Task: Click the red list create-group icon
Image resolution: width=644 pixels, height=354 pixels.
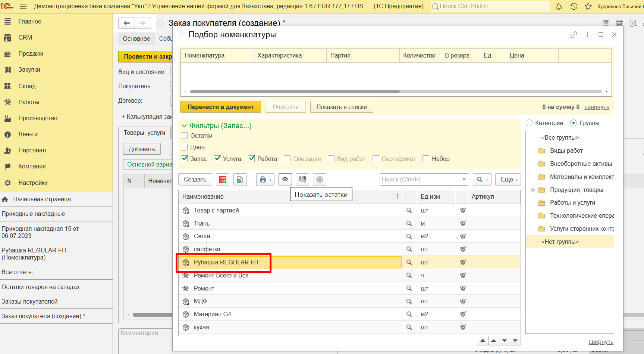Action: (223, 180)
